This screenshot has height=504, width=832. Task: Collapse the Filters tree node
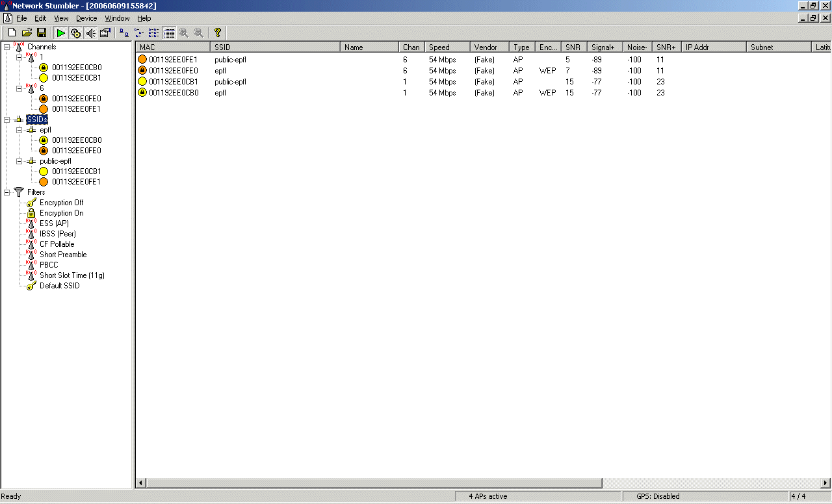tap(6, 192)
